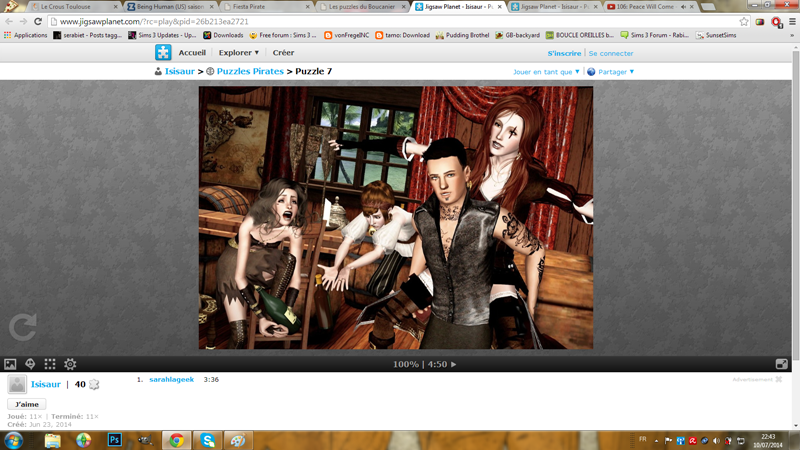Open the vonFregeINC bookmark
The height and width of the screenshot is (450, 800).
(347, 35)
